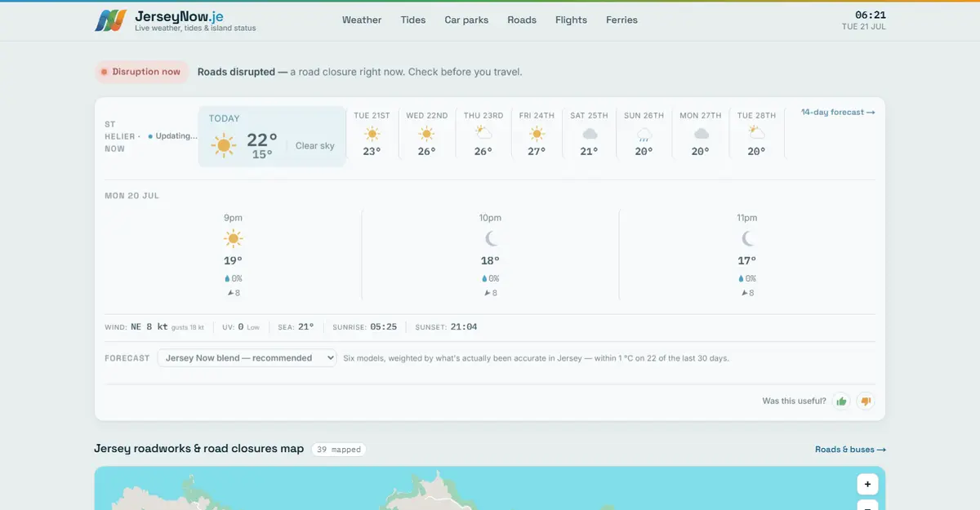
Task: Click the 10pm moon icon
Action: tap(491, 238)
